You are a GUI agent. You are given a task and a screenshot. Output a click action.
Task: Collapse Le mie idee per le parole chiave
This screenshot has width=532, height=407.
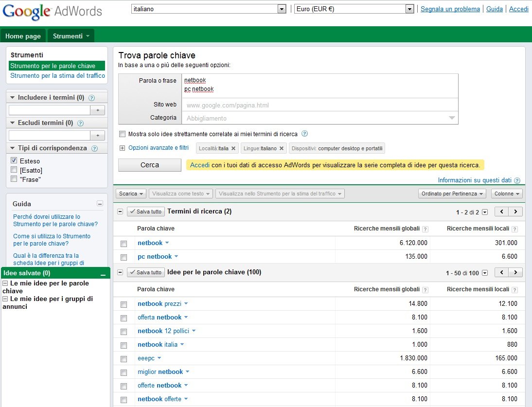click(5, 283)
